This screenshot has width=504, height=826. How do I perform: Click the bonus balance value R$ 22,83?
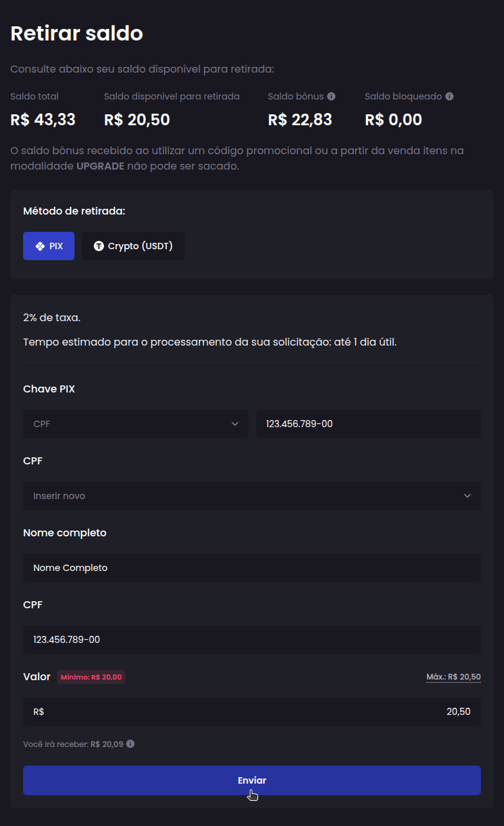click(300, 119)
